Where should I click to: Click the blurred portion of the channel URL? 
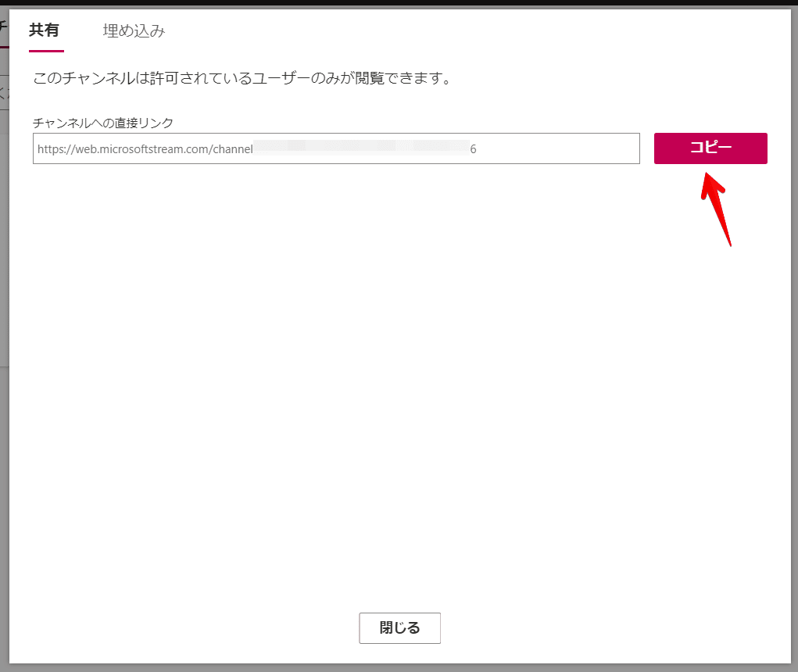[x=360, y=148]
